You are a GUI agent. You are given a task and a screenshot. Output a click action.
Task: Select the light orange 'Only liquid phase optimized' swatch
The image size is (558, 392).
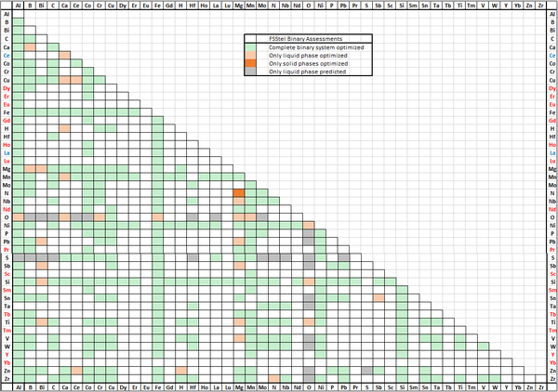[251, 55]
